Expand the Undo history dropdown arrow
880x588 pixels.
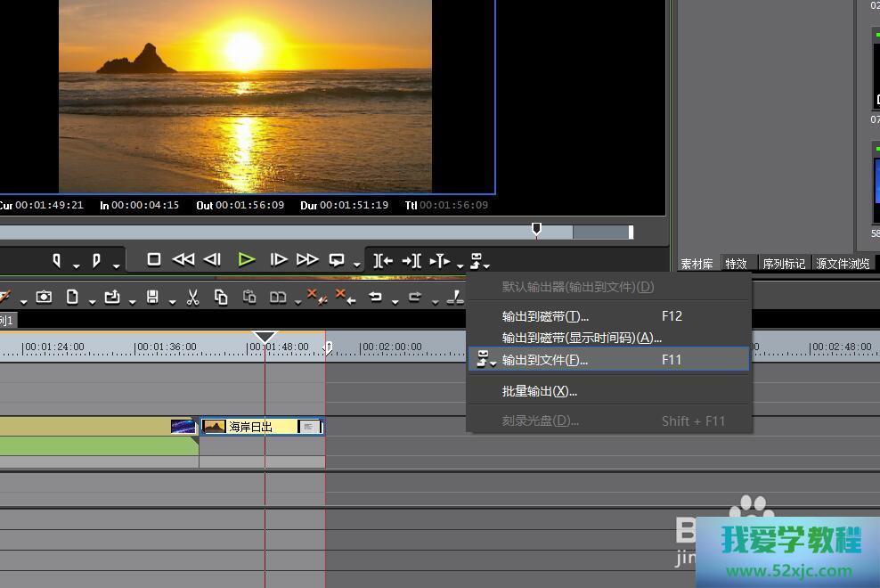pos(395,302)
